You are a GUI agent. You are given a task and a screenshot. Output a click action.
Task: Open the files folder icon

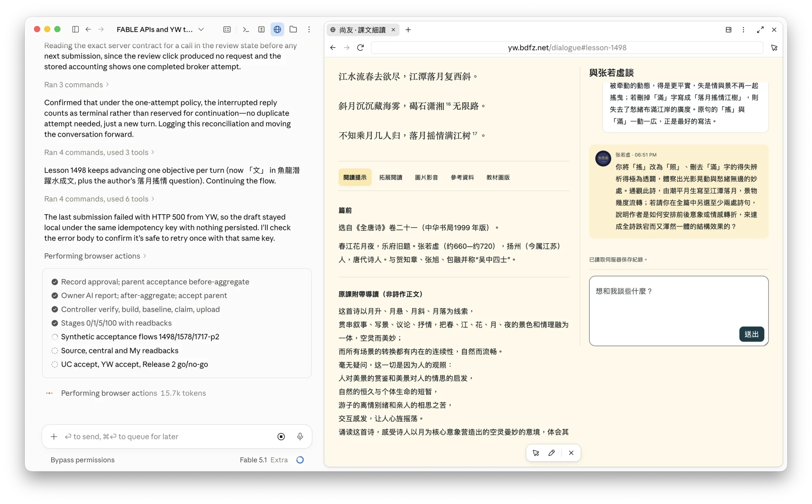[x=293, y=29]
